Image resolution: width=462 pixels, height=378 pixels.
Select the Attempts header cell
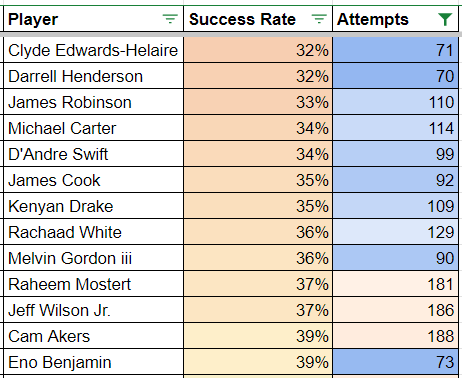[395, 19]
